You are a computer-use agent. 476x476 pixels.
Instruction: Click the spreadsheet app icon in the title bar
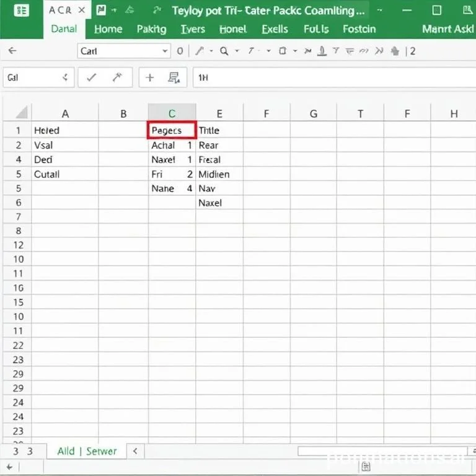tap(21, 11)
